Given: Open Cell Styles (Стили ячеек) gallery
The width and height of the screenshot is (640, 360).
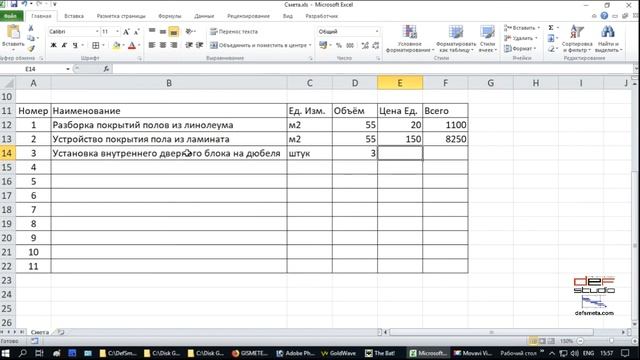Looking at the screenshot, I should tap(487, 38).
